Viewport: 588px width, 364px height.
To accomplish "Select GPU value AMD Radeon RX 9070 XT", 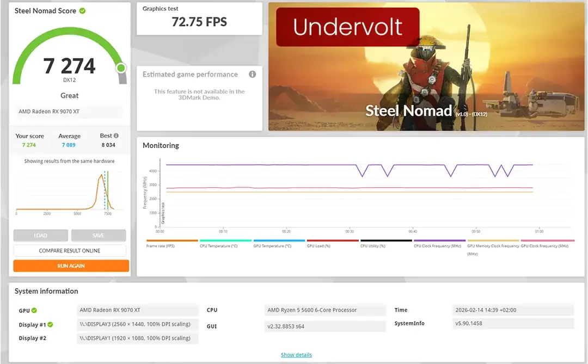I will (x=138, y=310).
